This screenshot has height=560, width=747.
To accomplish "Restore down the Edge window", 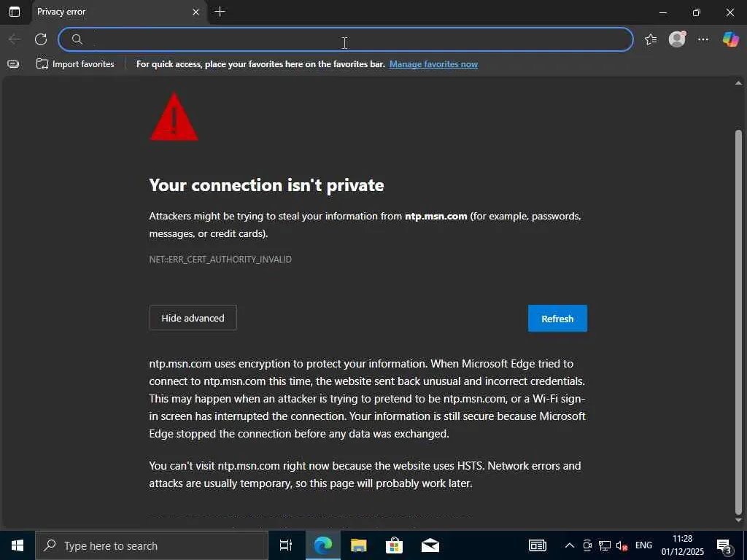I will (x=697, y=12).
